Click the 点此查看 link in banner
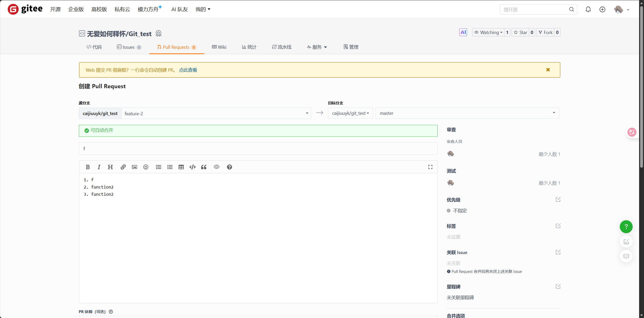 tap(188, 70)
